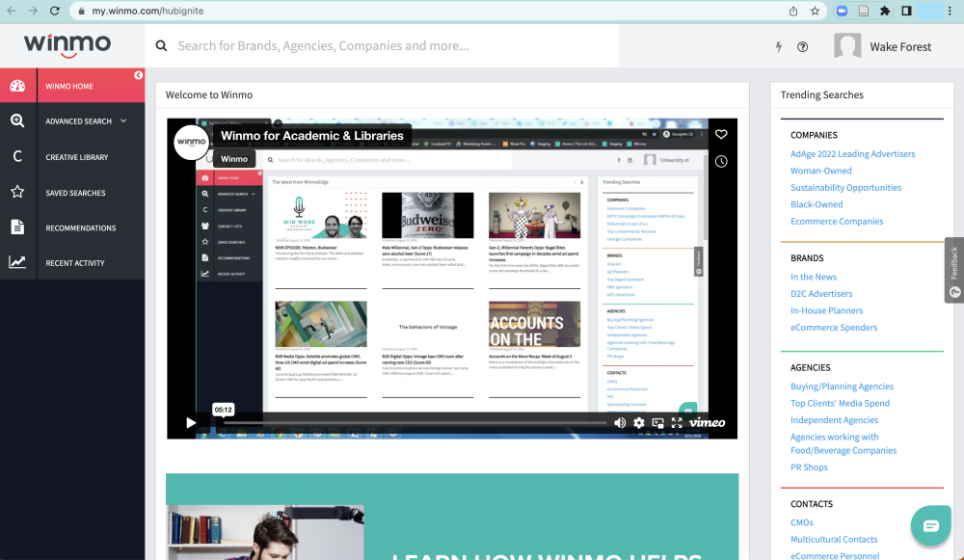
Task: Open Recommendations menu item
Action: [x=81, y=228]
